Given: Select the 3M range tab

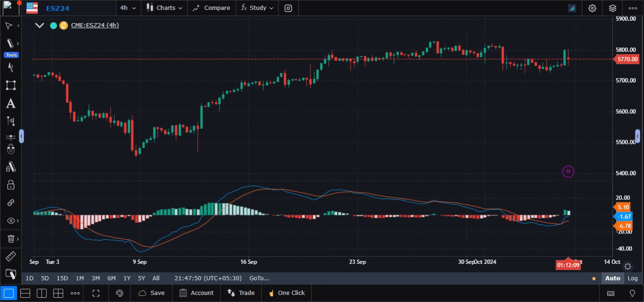Looking at the screenshot, I should click(x=95, y=278).
